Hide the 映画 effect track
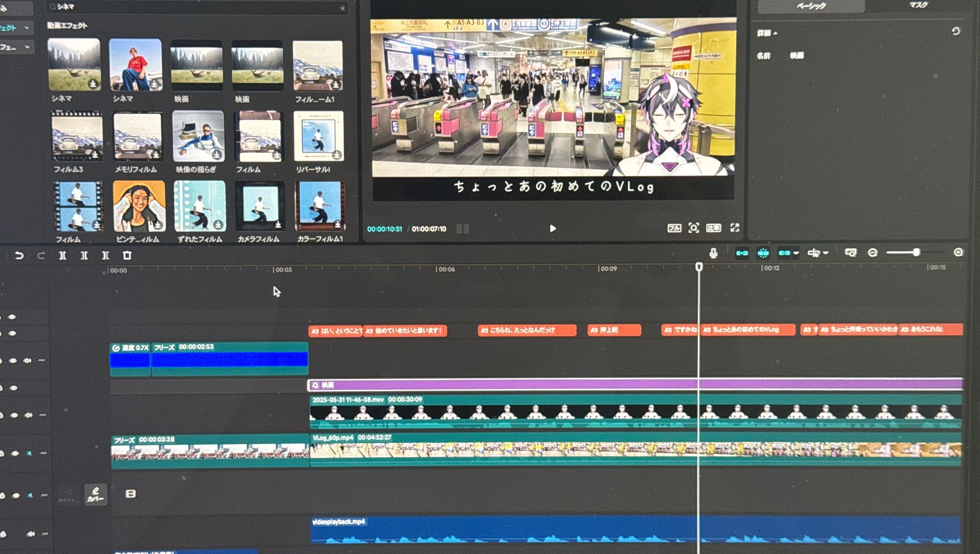 (14, 388)
